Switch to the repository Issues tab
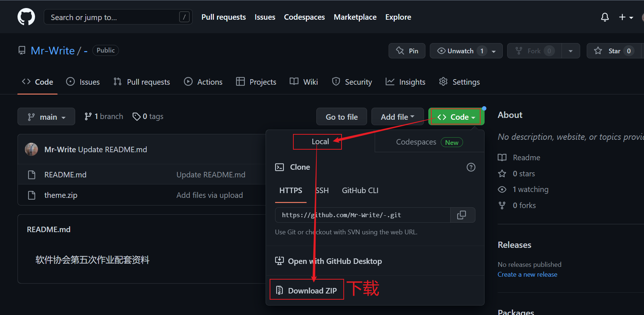Viewport: 644px width, 315px height. [x=83, y=82]
